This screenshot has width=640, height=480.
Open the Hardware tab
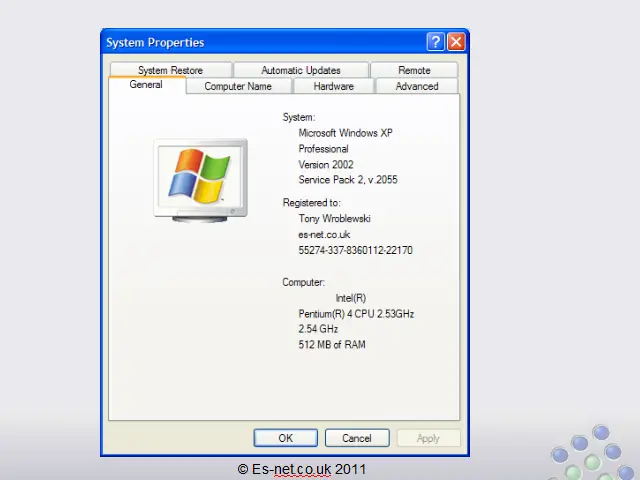pos(333,86)
